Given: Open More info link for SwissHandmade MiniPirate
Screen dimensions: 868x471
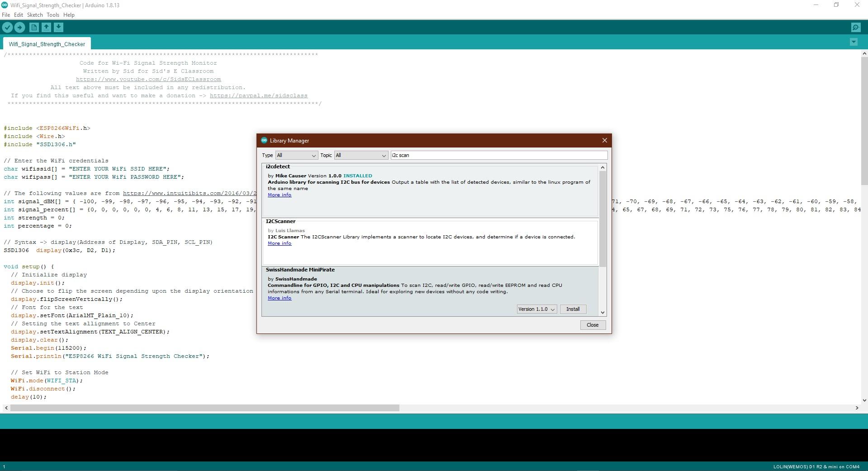Looking at the screenshot, I should [x=280, y=298].
